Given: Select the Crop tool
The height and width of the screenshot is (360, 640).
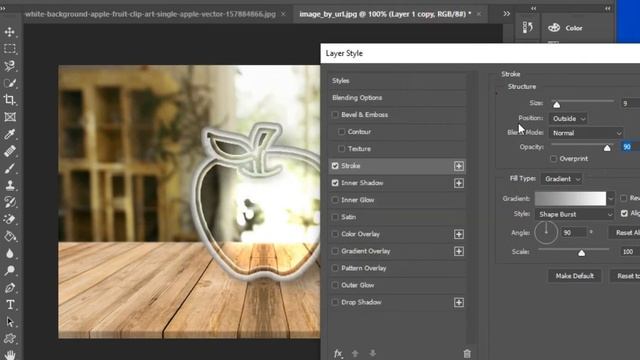Looking at the screenshot, I should tap(10, 100).
